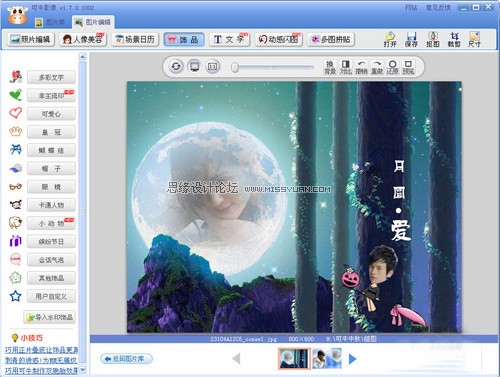Open the 人像美容 module
The width and height of the screenshot is (500, 377).
pos(83,39)
